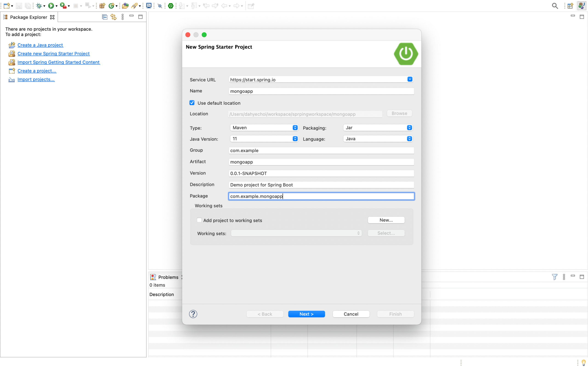Click the green Run toolbar icon
Viewport: 588px width, 368px height.
pyautogui.click(x=51, y=6)
